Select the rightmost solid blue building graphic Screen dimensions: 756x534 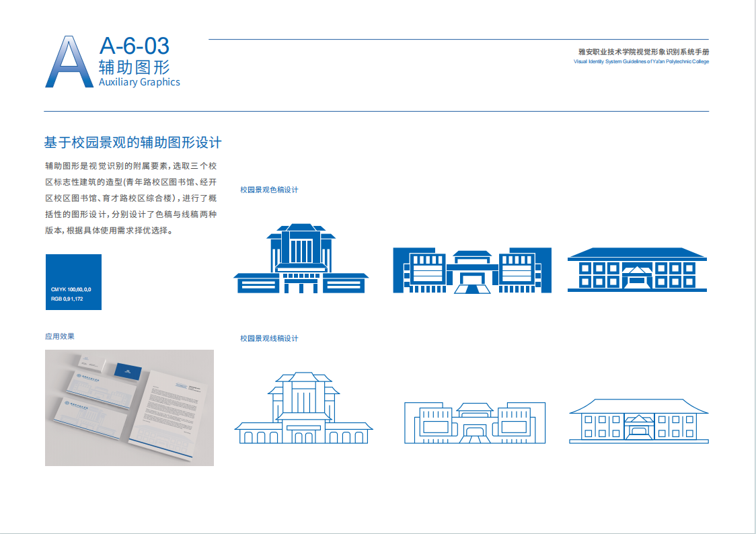pyautogui.click(x=636, y=269)
